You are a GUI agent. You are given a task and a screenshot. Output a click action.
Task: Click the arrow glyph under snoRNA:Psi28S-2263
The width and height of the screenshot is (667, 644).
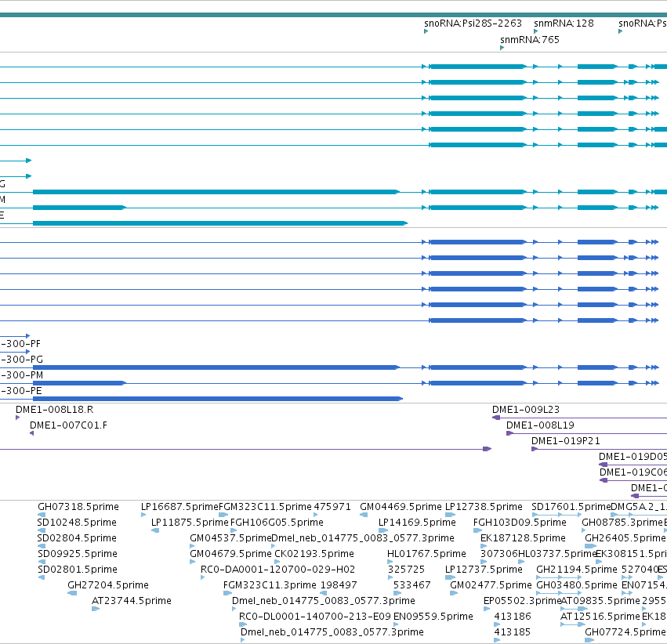click(x=426, y=31)
